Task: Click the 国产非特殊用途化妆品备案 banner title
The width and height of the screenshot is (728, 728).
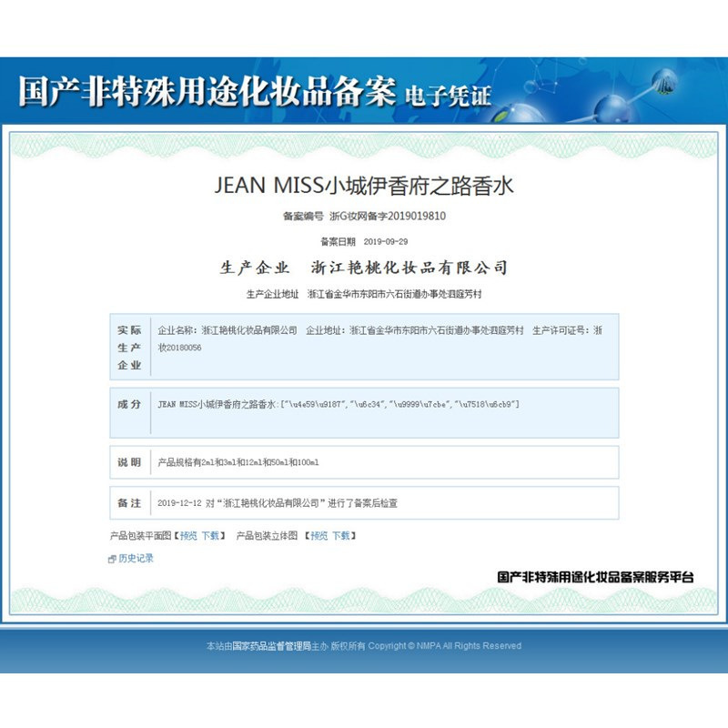Action: 207,91
